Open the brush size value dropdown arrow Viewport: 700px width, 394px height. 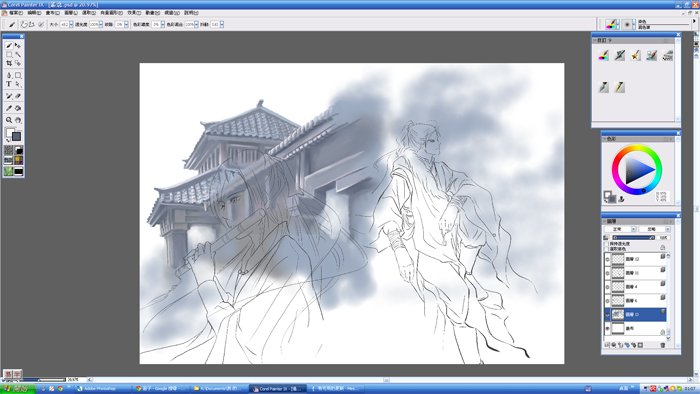click(x=71, y=25)
